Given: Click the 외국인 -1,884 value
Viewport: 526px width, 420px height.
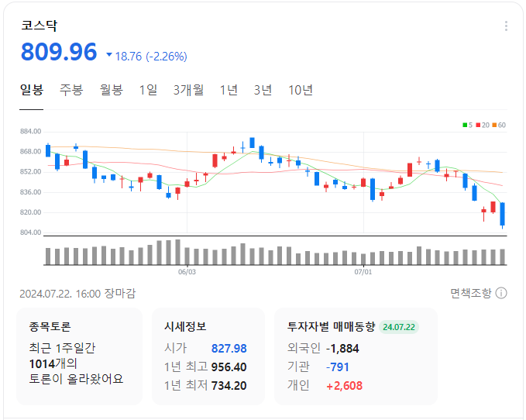Looking at the screenshot, I should click(x=342, y=349).
